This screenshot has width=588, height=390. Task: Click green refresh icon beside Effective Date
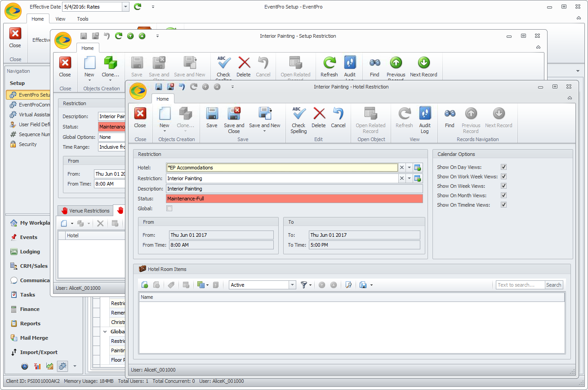138,7
